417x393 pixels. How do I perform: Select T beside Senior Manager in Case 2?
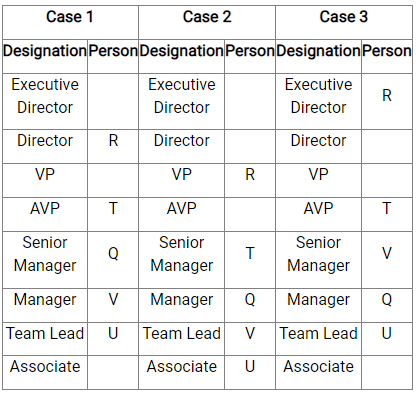(x=250, y=253)
